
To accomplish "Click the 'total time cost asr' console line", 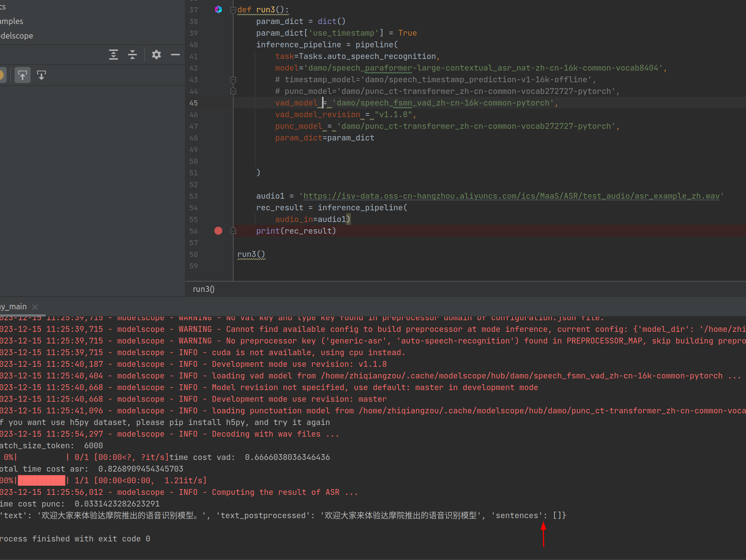I will (x=92, y=469).
